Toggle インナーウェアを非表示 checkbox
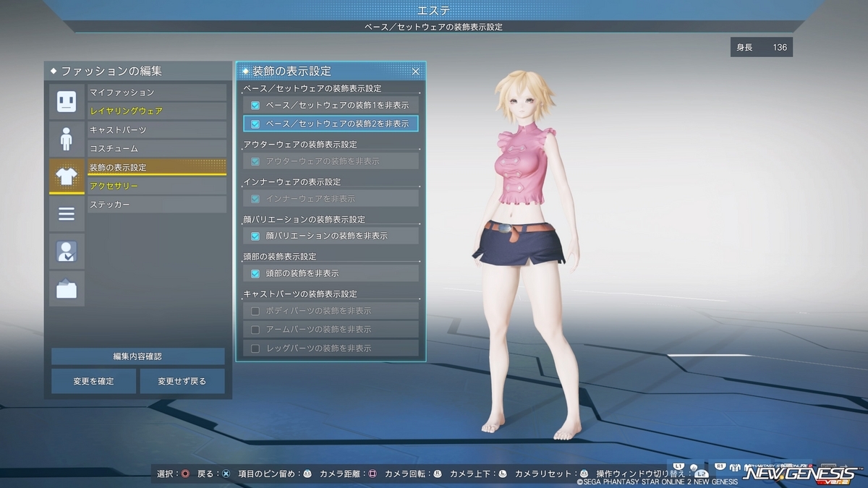Screen dimensions: 868x488 [x=255, y=199]
